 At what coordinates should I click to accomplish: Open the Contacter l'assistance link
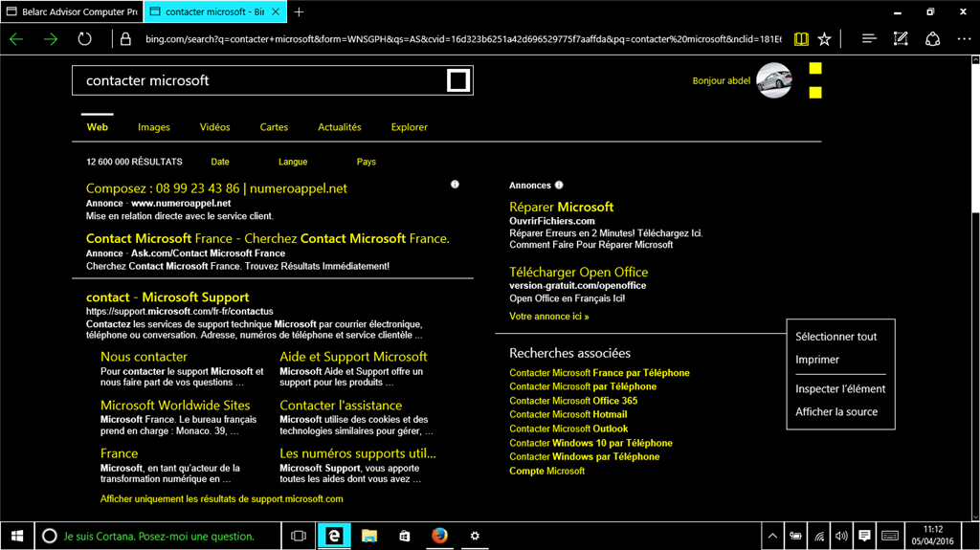click(341, 405)
